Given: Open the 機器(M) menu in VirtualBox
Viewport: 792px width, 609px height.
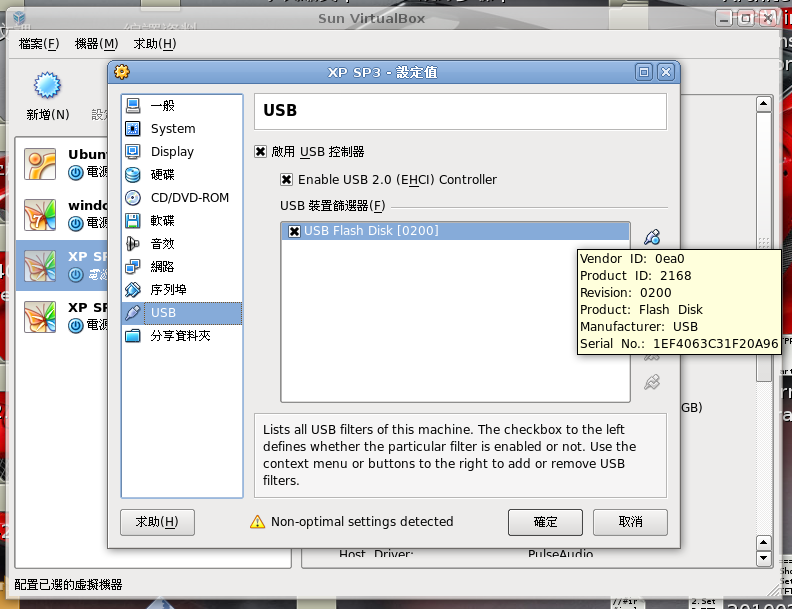Looking at the screenshot, I should (x=96, y=44).
